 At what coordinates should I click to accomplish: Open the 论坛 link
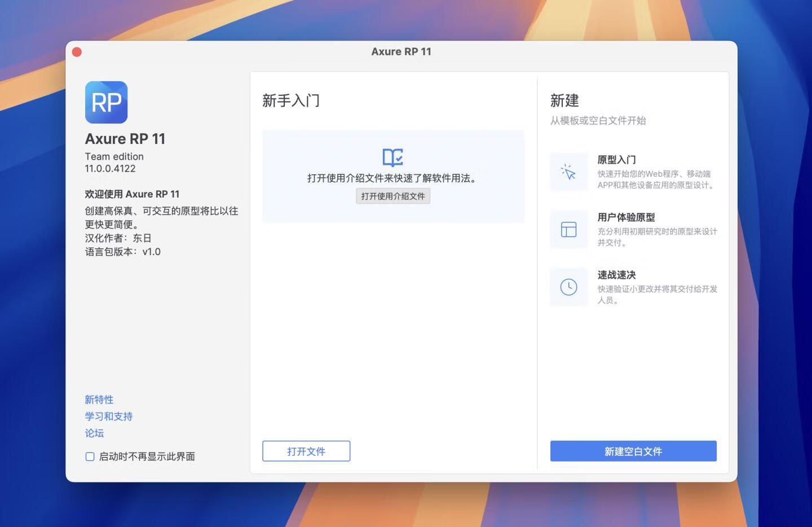tap(94, 433)
